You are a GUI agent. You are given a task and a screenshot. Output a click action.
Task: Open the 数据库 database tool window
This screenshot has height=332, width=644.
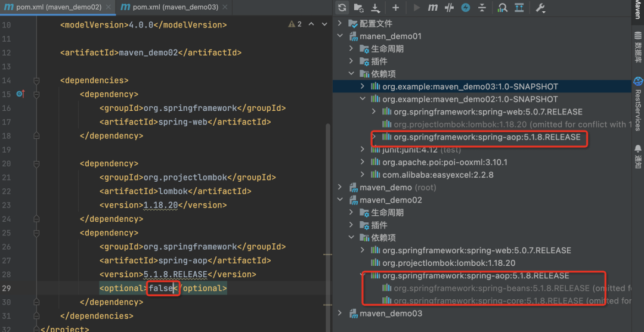click(638, 46)
